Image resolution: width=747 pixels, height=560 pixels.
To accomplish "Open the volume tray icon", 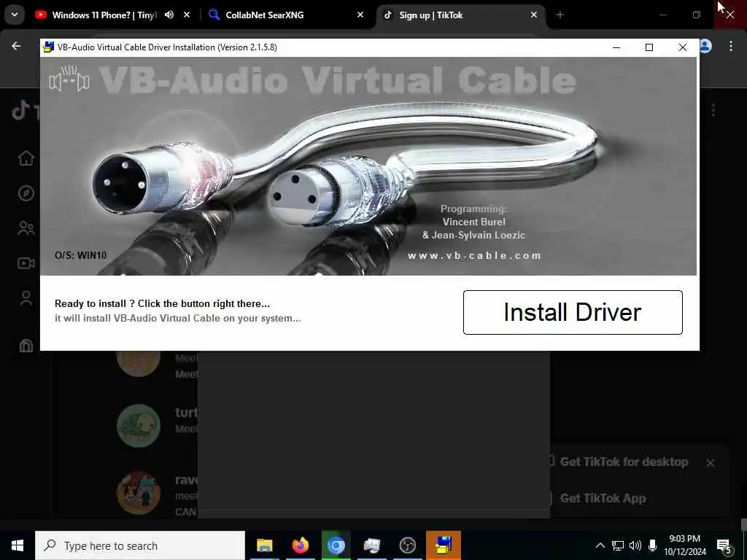I will point(635,545).
